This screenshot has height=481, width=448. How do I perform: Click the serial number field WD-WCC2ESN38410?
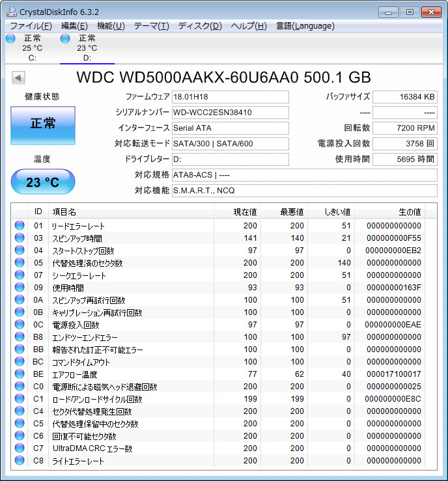(x=230, y=113)
